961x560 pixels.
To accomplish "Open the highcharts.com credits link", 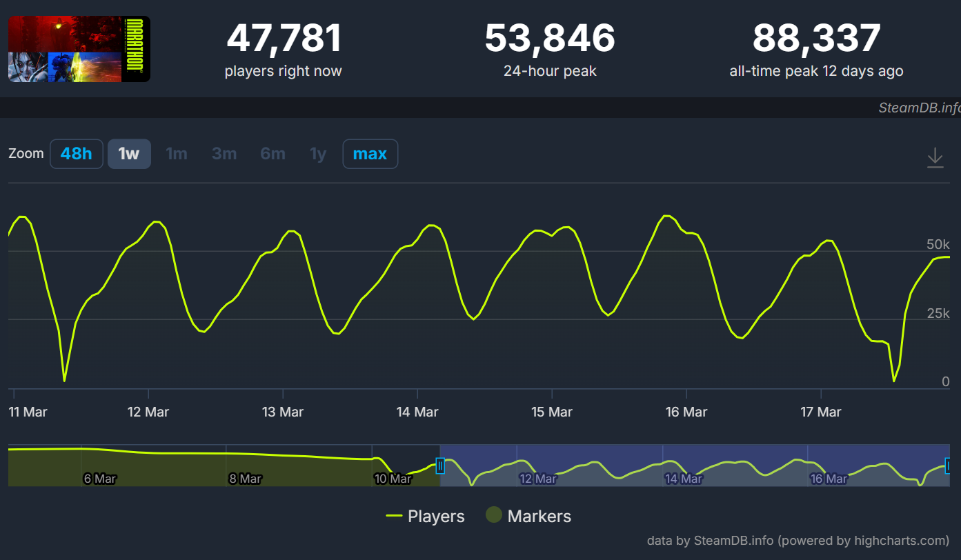I will click(x=797, y=541).
